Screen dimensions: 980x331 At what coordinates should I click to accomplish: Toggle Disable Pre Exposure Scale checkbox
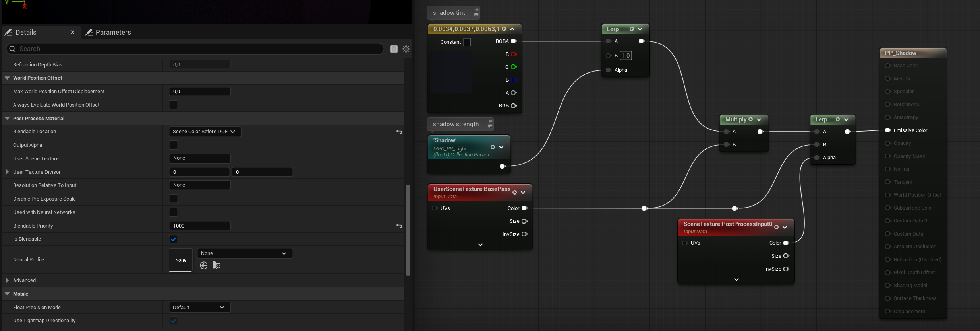click(x=173, y=199)
